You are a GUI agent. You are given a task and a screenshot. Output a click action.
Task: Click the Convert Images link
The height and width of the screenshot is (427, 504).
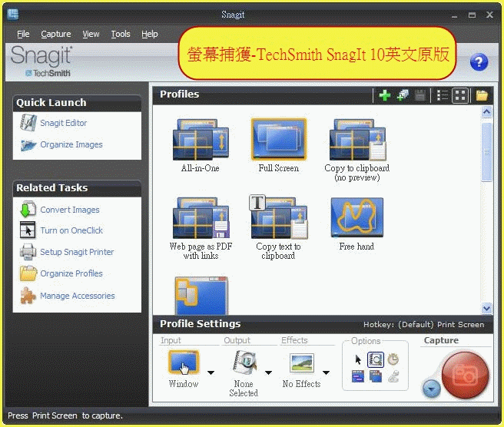click(x=69, y=210)
